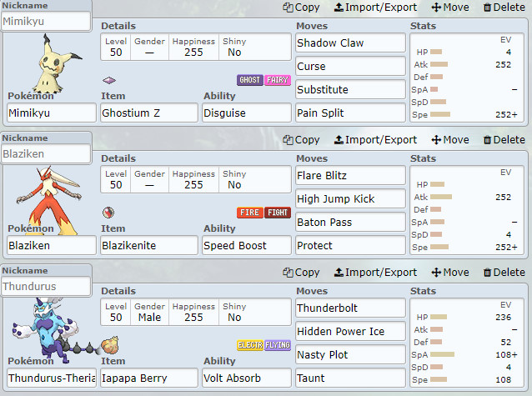Viewport: 532px width, 396px height.
Task: Click the Iapapa Berry item icon
Action: point(110,345)
